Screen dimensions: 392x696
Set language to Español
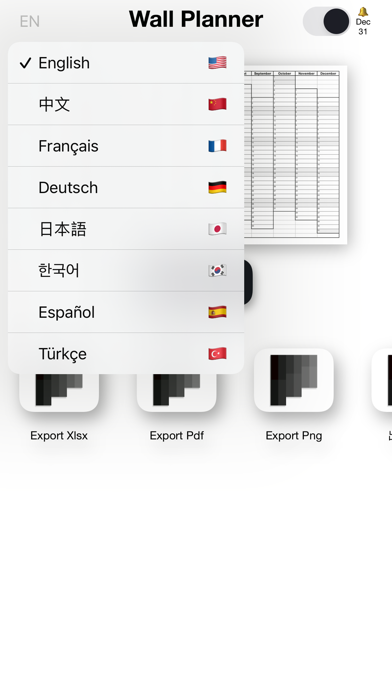126,312
